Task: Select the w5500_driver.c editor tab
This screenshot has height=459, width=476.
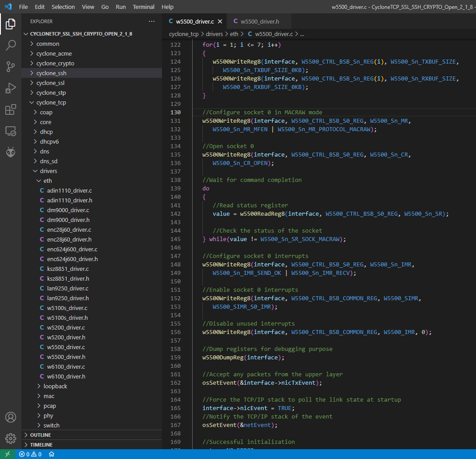Action: coord(195,21)
